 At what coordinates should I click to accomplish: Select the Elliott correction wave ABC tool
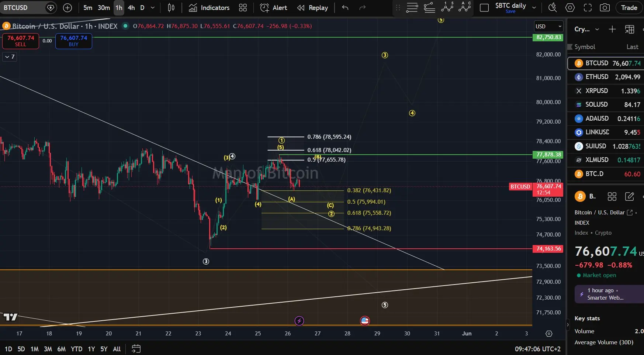[465, 7]
